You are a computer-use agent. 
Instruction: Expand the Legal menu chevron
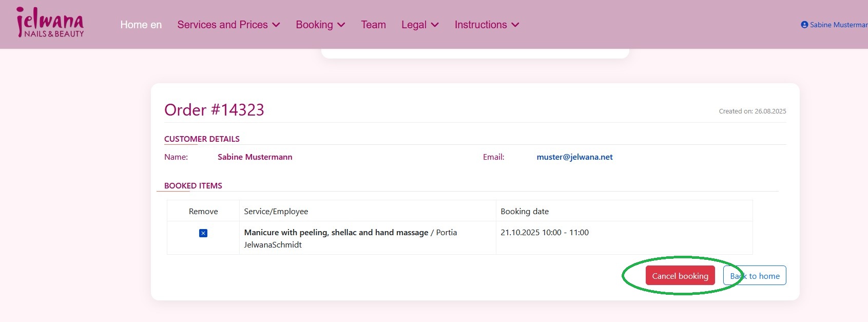[435, 25]
